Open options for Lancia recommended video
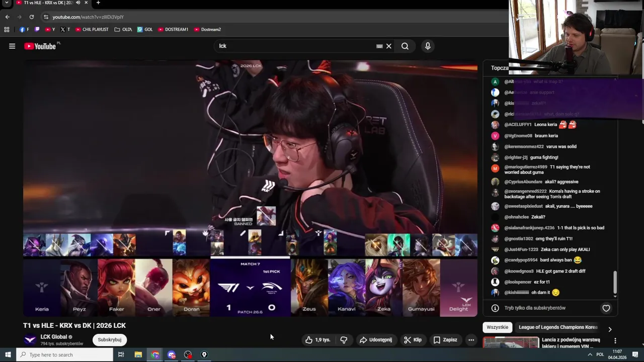 (x=615, y=341)
